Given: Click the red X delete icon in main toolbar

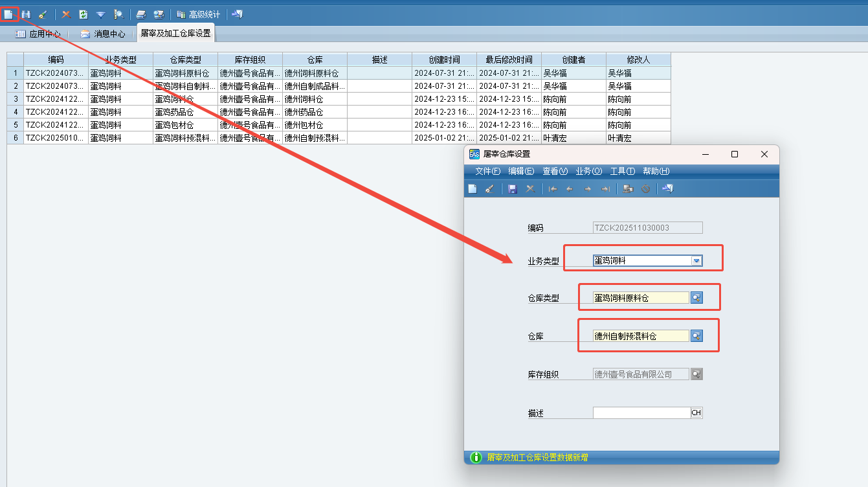Looking at the screenshot, I should [x=66, y=14].
